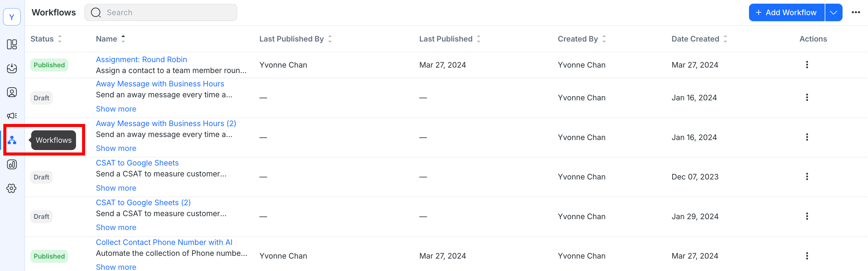Open the Broadcasts megaphone icon
868x271 pixels.
pyautogui.click(x=12, y=116)
